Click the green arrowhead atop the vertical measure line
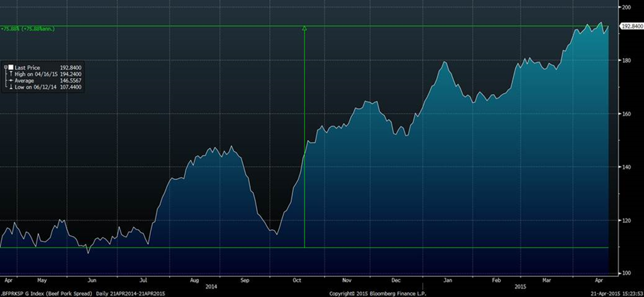 304,28
